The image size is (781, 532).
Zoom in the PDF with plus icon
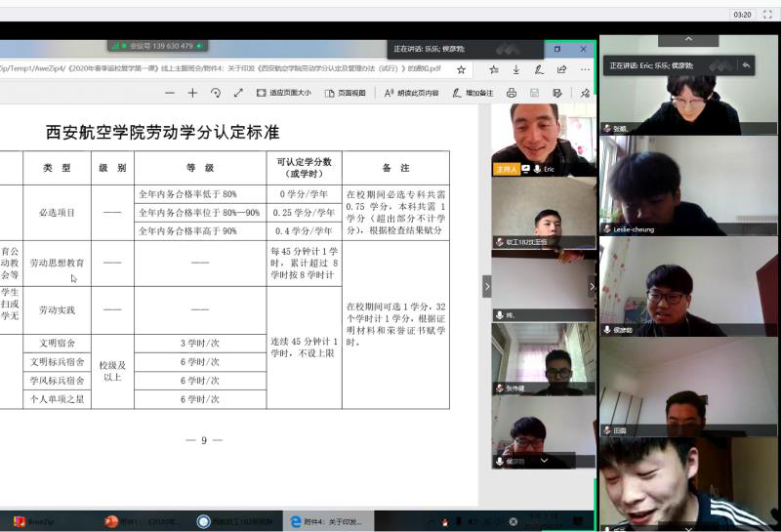tap(192, 93)
